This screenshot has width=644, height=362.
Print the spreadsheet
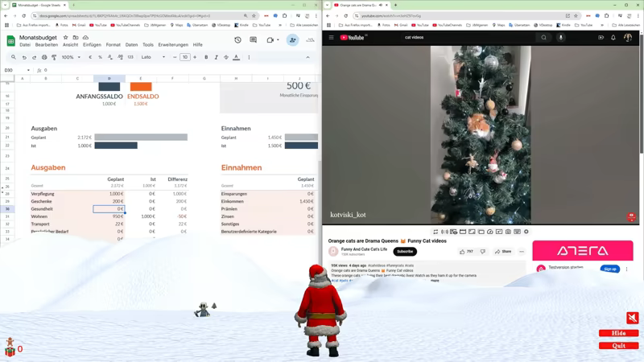coord(44,57)
